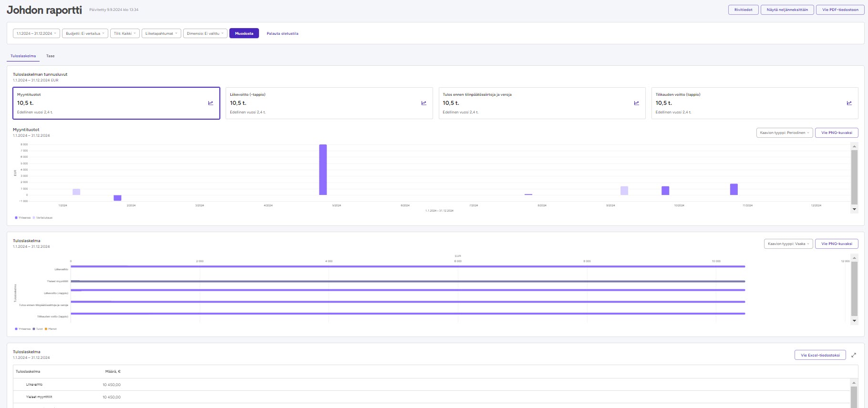Toggle Vertailukausi series in Myyntituotot chart legend

tap(42, 218)
